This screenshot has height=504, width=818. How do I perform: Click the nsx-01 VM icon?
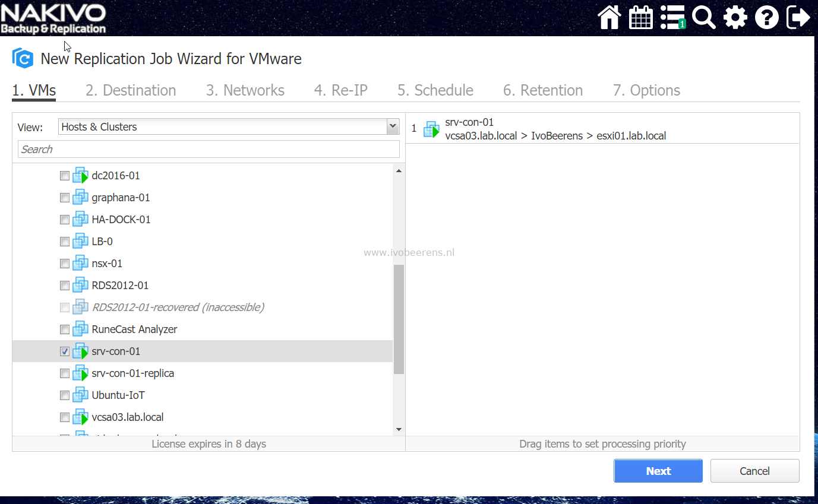[80, 264]
